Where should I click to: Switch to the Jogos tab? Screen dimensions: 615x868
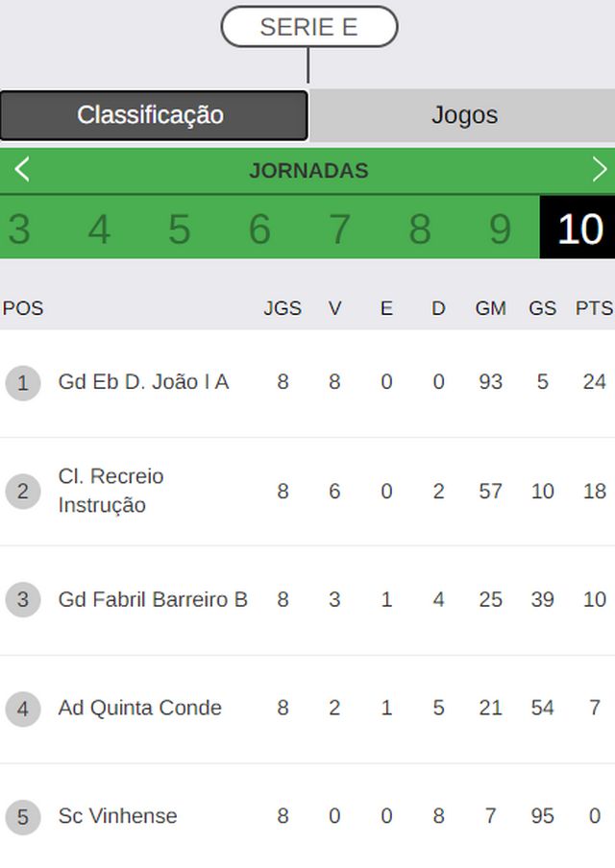(x=464, y=115)
